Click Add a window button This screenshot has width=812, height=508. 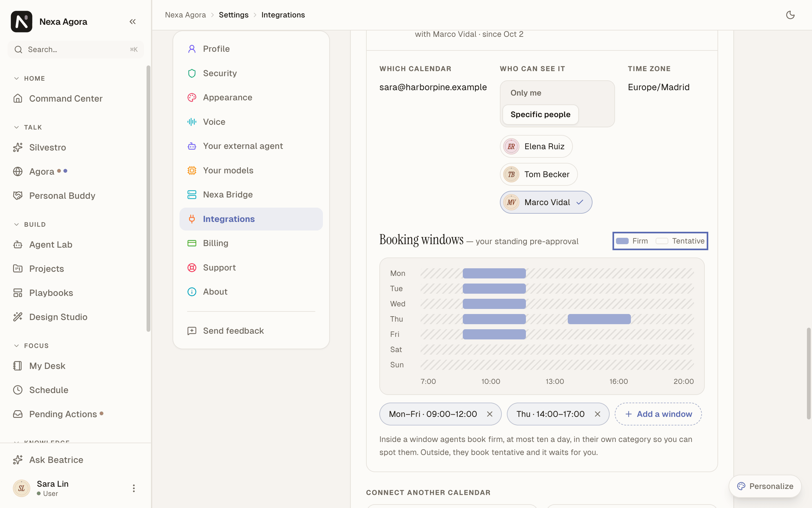click(658, 414)
